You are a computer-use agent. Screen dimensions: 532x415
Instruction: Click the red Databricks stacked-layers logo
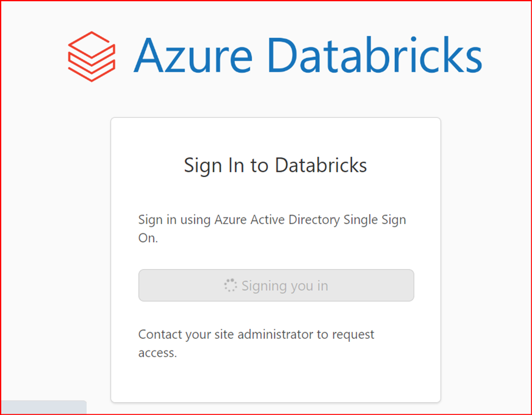pos(91,56)
